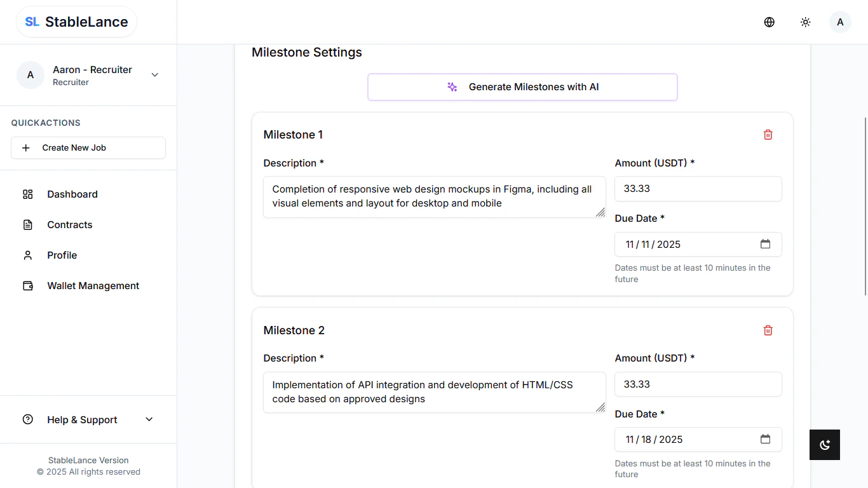Click the Create New Job button
Viewport: 868px width, 488px height.
(88, 147)
